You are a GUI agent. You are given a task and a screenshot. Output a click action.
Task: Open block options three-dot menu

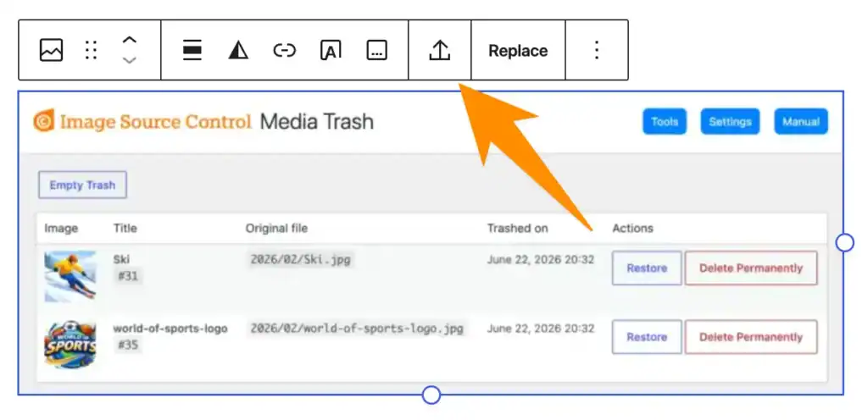(597, 50)
